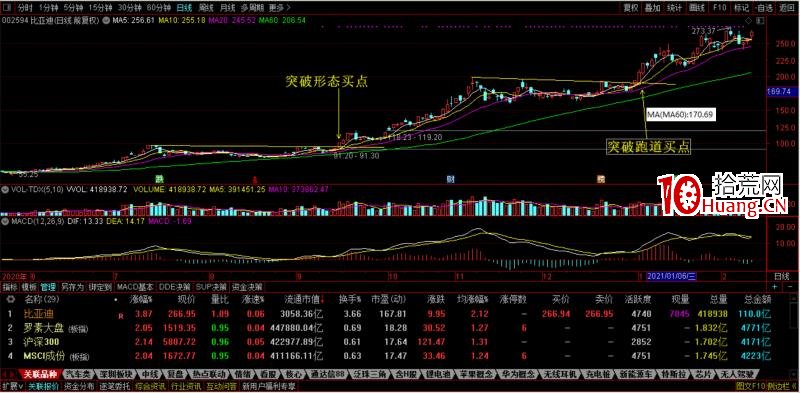Click the 另存为 indicator button
Viewport: 800px width, 393px height.
pyautogui.click(x=72, y=287)
